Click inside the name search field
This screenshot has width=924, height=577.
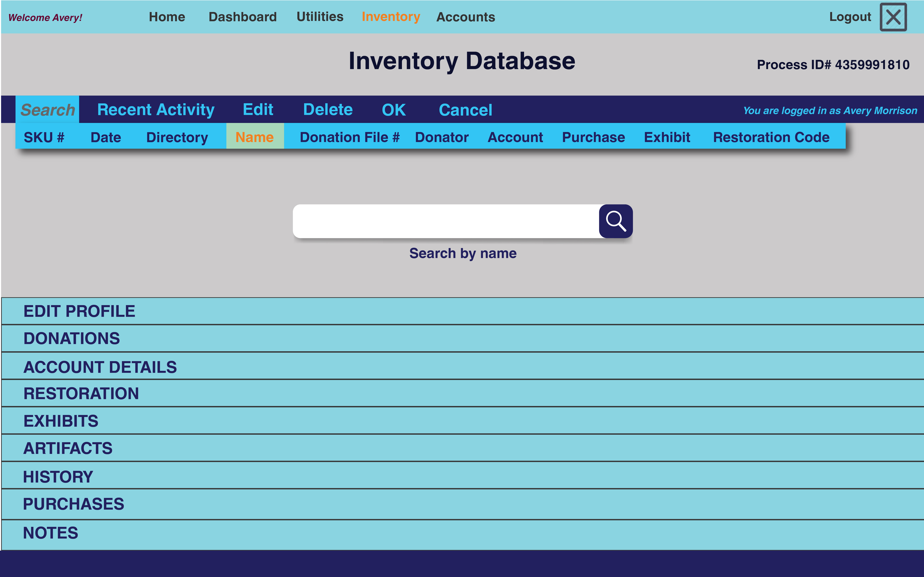coord(445,221)
